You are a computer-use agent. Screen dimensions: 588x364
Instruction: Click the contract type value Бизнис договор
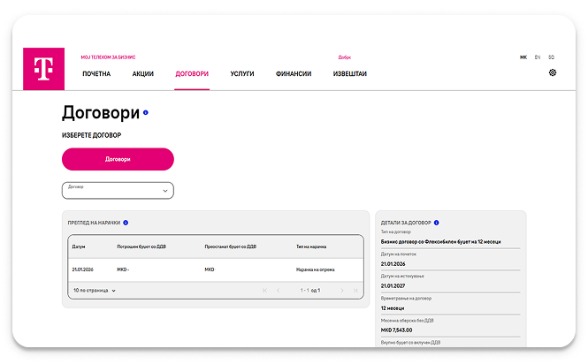pos(440,242)
